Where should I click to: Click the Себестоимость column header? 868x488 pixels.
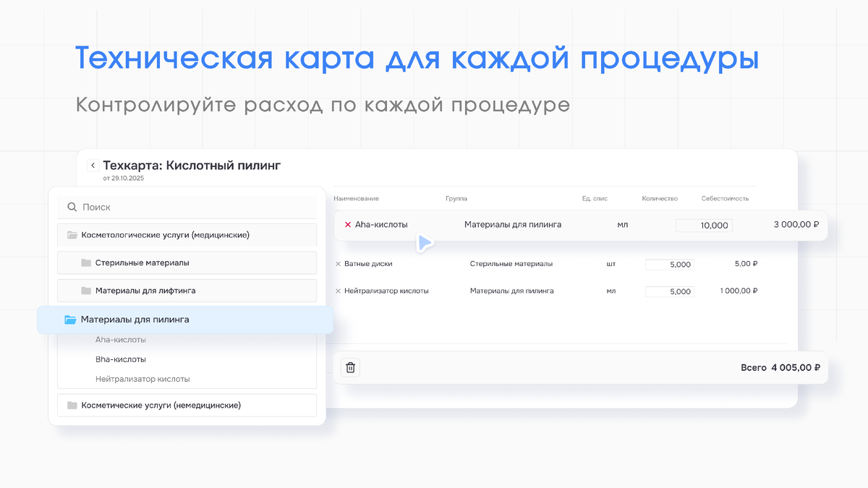pos(725,198)
